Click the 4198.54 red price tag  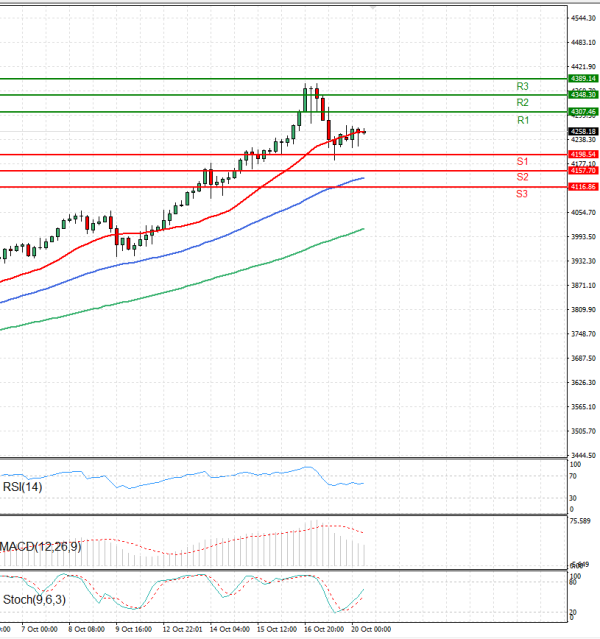click(x=583, y=155)
